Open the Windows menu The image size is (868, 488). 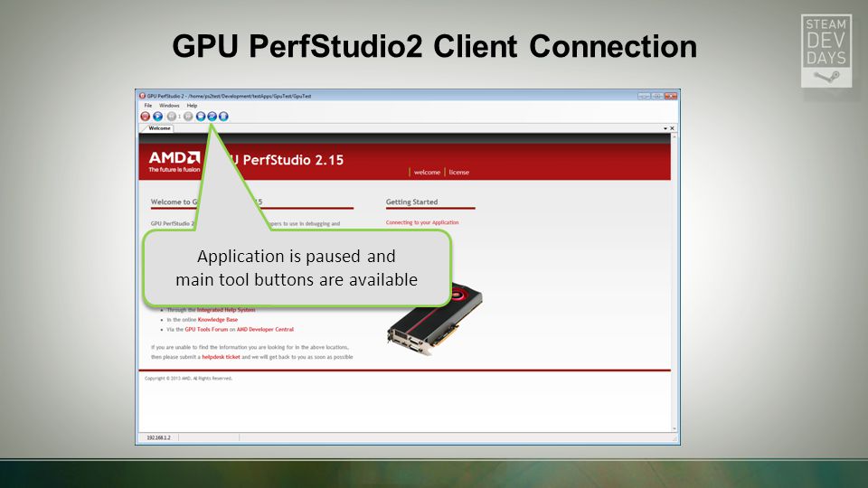pos(169,105)
